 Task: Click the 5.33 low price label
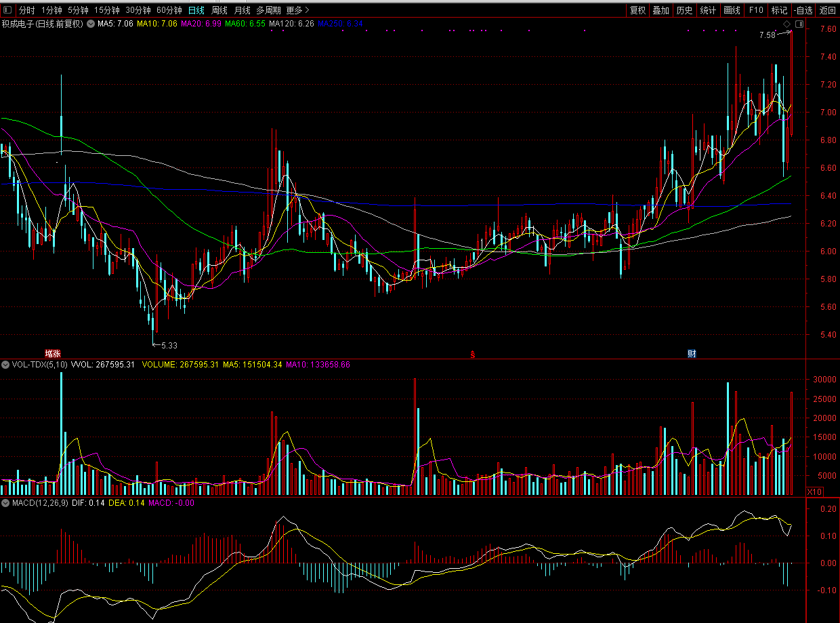coord(169,345)
